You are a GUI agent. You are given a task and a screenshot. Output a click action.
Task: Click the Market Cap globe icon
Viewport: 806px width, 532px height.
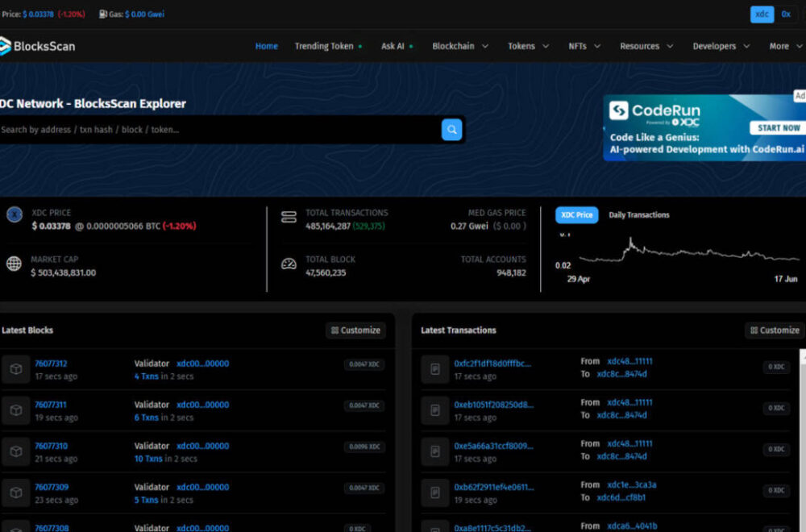(x=14, y=264)
